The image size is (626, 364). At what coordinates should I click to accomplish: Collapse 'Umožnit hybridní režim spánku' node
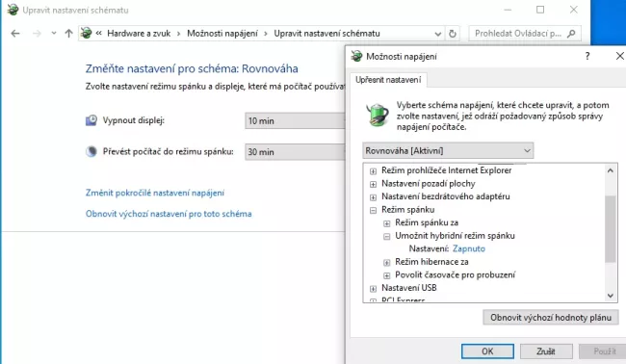(x=386, y=237)
